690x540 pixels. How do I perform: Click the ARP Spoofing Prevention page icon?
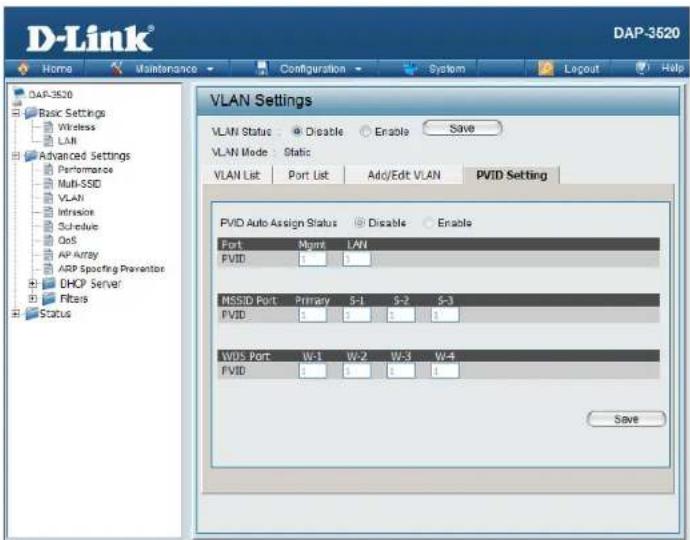click(48, 268)
